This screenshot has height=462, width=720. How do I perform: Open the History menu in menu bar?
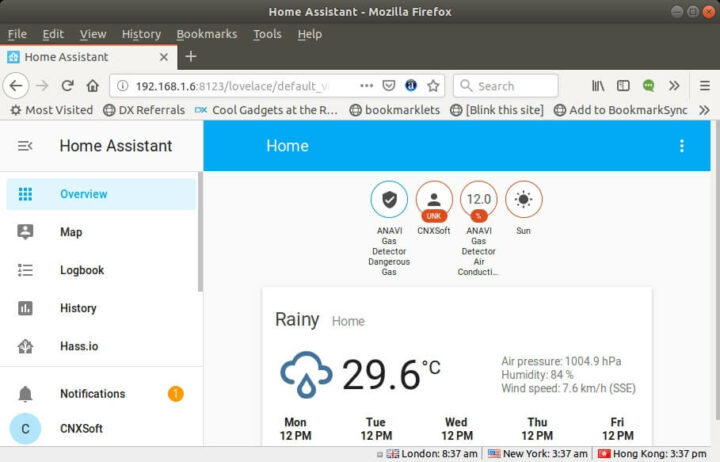(x=141, y=34)
